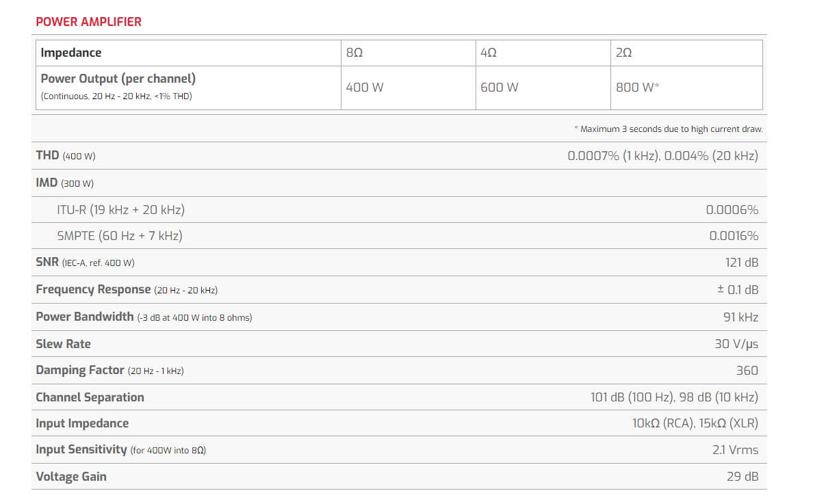Click the POWER AMPLIFIER heading
Viewport: 815px width, 504px height.
pos(88,22)
